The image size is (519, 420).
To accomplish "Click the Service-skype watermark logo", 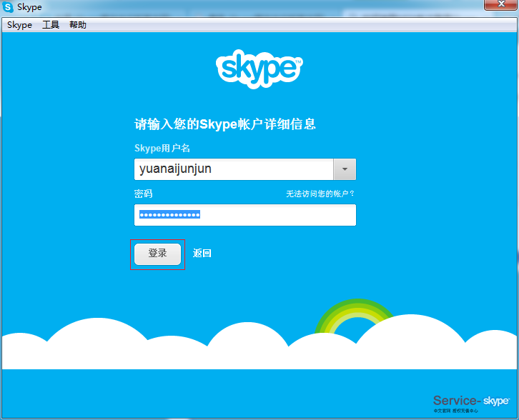I will pos(471,401).
